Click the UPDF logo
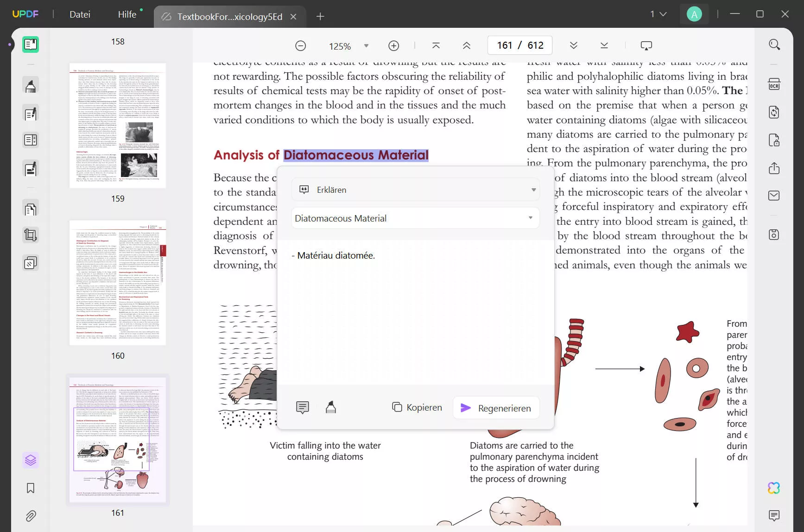804x532 pixels. (25, 14)
